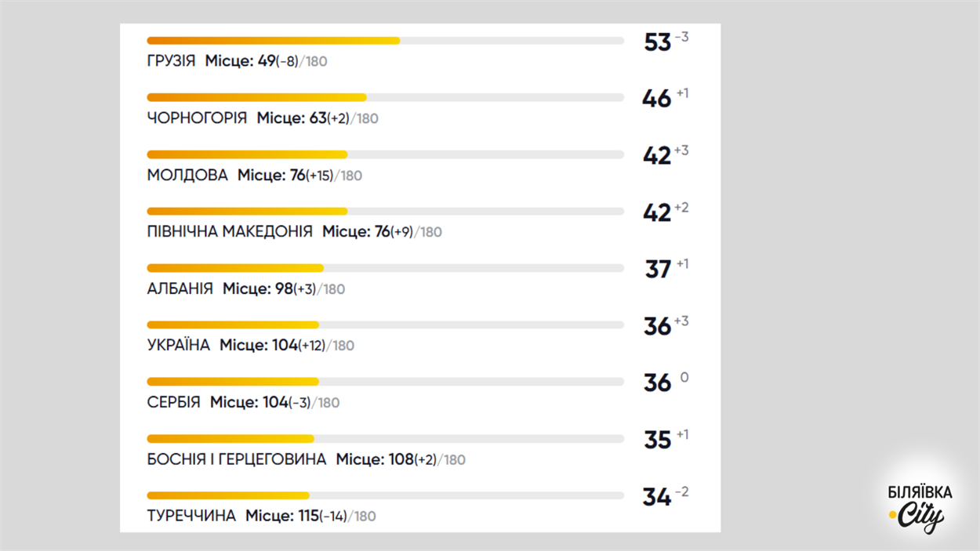The image size is (980, 551).
Task: Click the Сербія country name
Action: pos(173,402)
